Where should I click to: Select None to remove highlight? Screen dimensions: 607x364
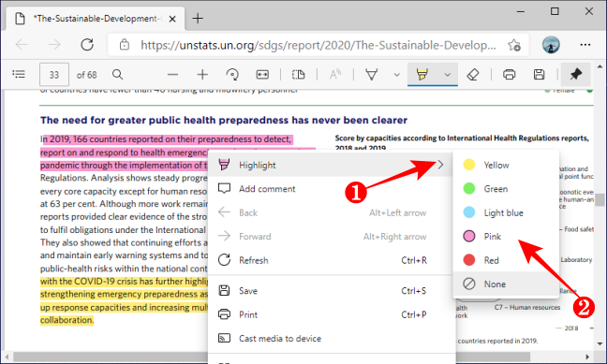[506, 284]
